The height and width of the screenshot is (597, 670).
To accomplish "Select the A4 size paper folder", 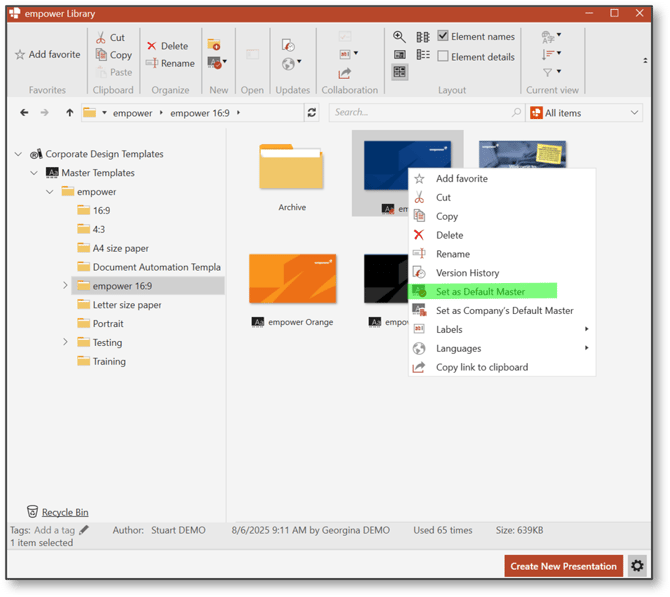I will coord(113,248).
